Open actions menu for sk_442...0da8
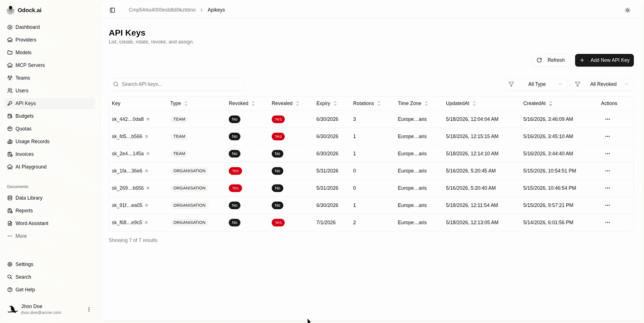The image size is (644, 323). [x=607, y=119]
